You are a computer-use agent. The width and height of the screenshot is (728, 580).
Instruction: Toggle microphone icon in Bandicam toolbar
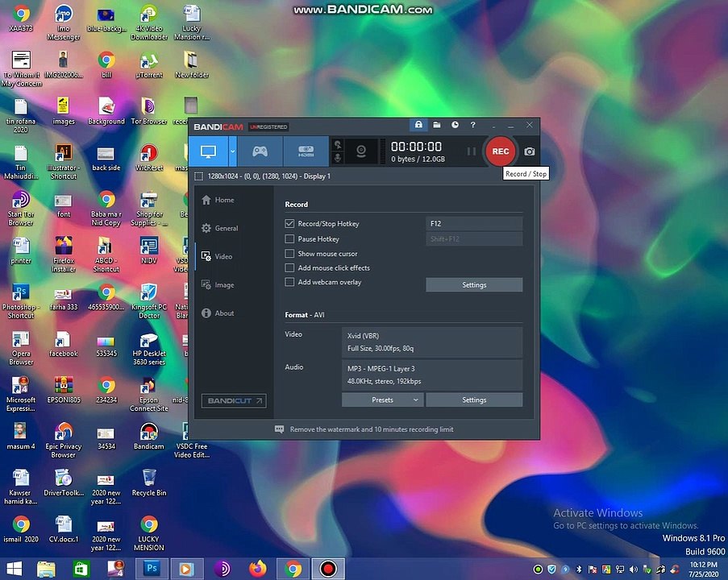(x=338, y=158)
